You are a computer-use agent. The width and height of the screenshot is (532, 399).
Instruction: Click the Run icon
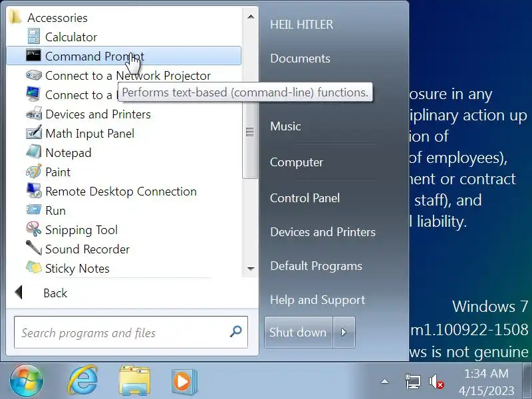tap(34, 210)
